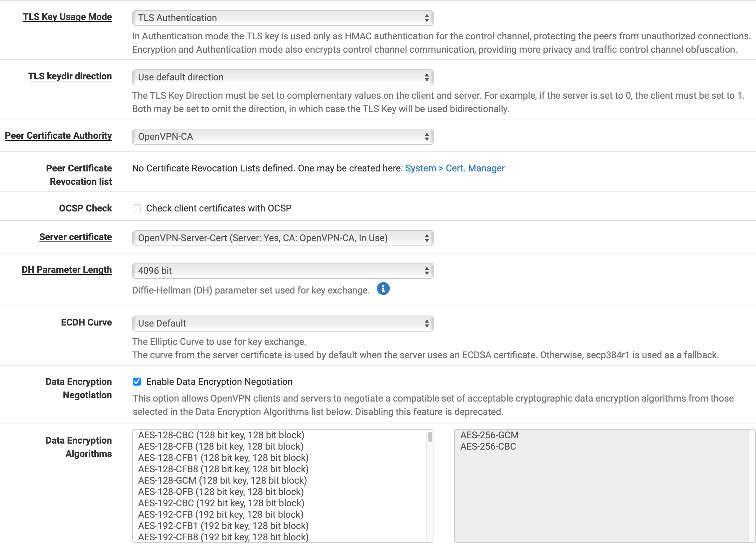Click the Peer Certificate Authority label

(58, 136)
